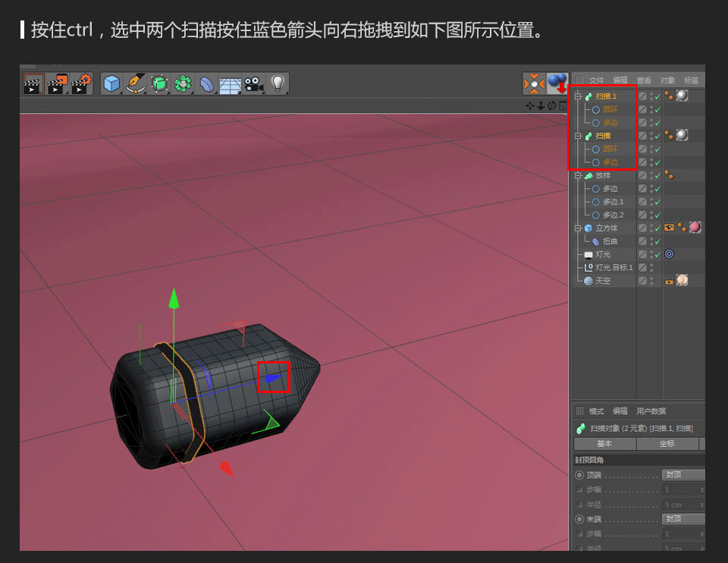Image resolution: width=728 pixels, height=563 pixels.
Task: Switch to the 坐标 tab in attributes
Action: [x=667, y=444]
